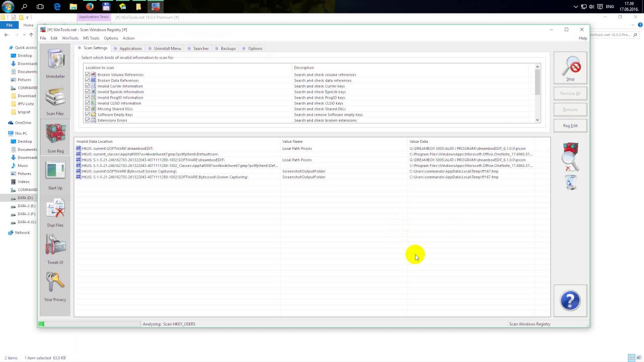
Task: Show hidden system tray icons chevron
Action: tap(576, 7)
